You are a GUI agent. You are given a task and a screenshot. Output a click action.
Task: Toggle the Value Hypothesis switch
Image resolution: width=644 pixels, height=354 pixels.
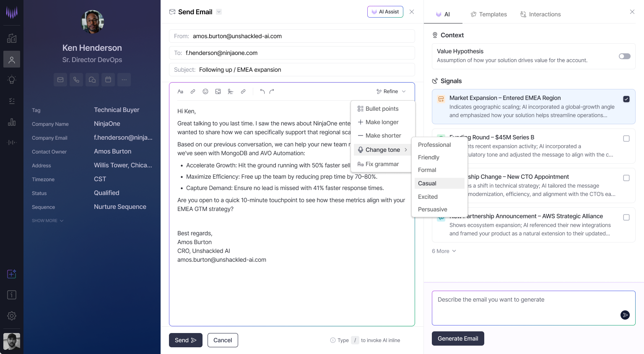coord(625,56)
